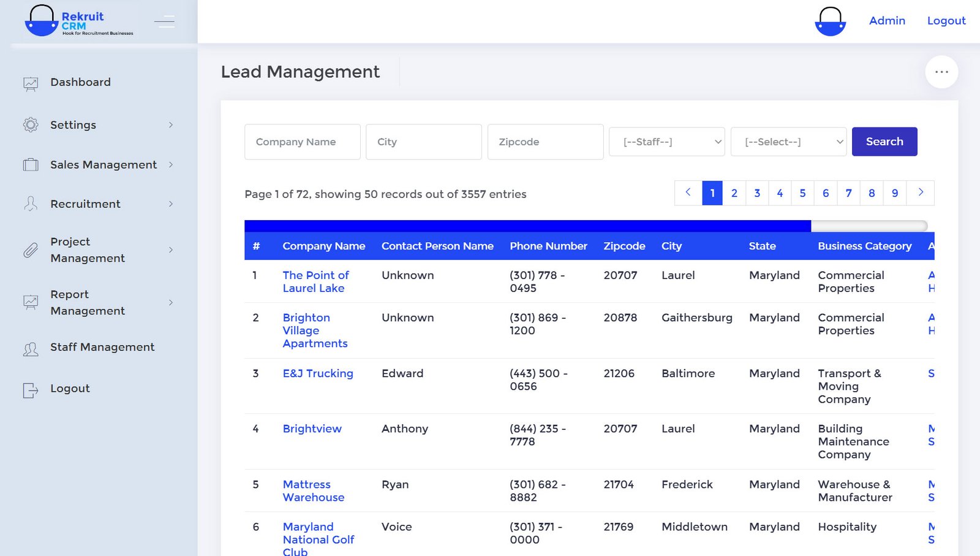Click the Phone Number column header
Screen dimensions: 980x556
(548, 246)
